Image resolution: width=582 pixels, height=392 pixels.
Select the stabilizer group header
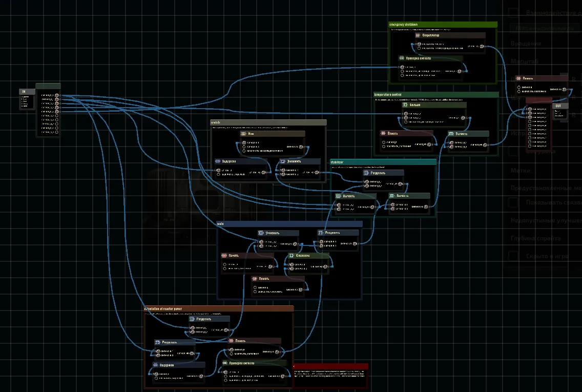pos(383,162)
